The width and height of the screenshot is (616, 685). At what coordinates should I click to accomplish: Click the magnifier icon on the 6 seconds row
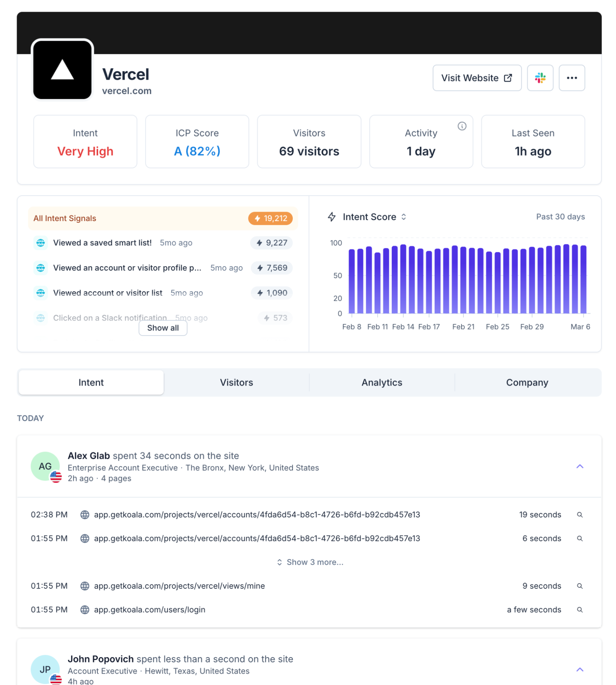(579, 538)
